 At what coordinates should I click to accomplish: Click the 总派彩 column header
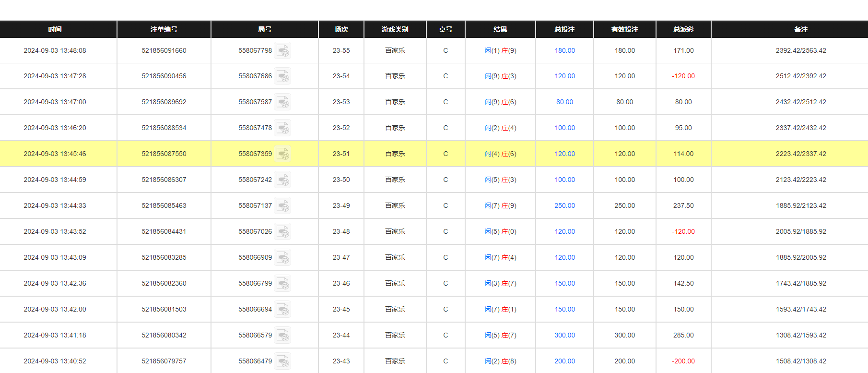(683, 29)
